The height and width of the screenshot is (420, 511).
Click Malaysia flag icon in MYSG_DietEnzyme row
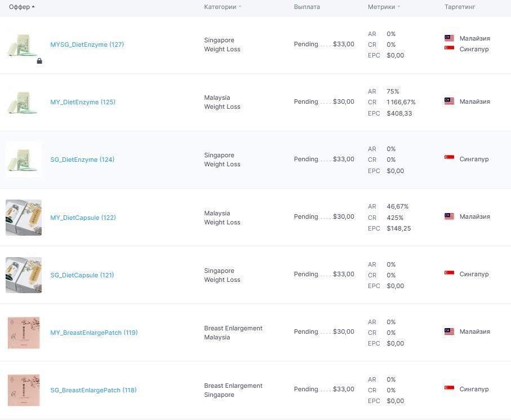[x=449, y=38]
